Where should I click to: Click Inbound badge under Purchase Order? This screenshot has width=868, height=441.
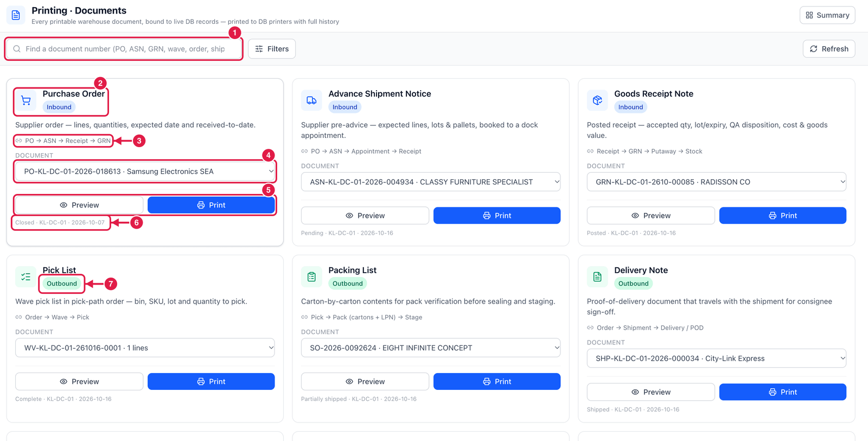[x=59, y=107]
